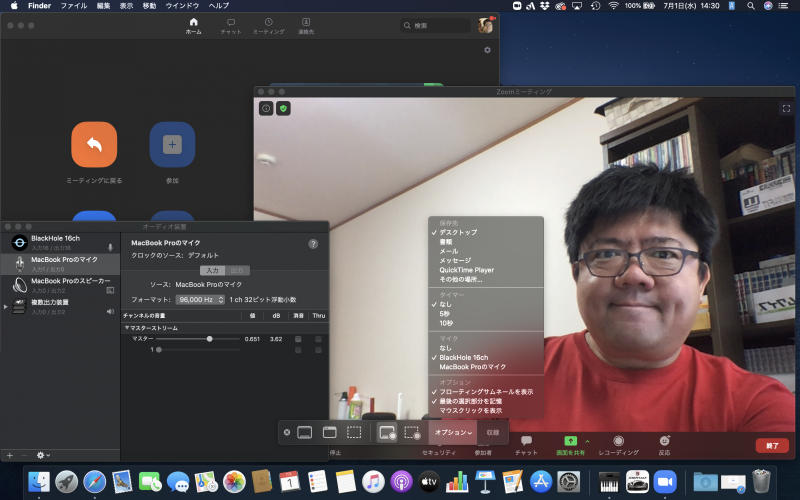Screen dimensions: 800x500
Task: Click the green Share Screen icon in Zoom
Action: [570, 440]
